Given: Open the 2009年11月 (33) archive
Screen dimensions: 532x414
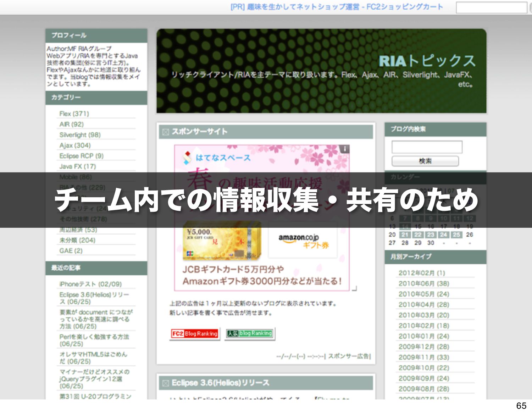Looking at the screenshot, I should 424,357.
